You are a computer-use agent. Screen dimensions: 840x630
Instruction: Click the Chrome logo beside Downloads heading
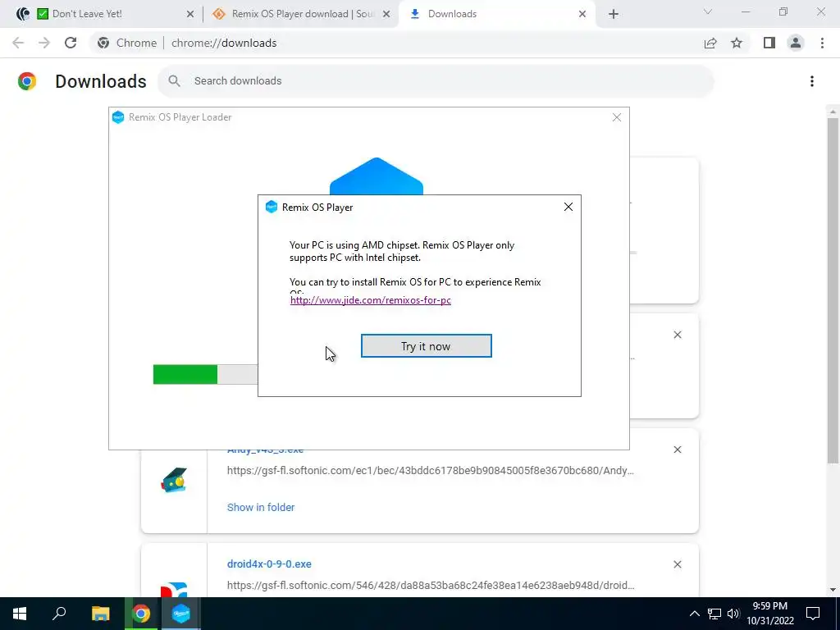[x=27, y=81]
